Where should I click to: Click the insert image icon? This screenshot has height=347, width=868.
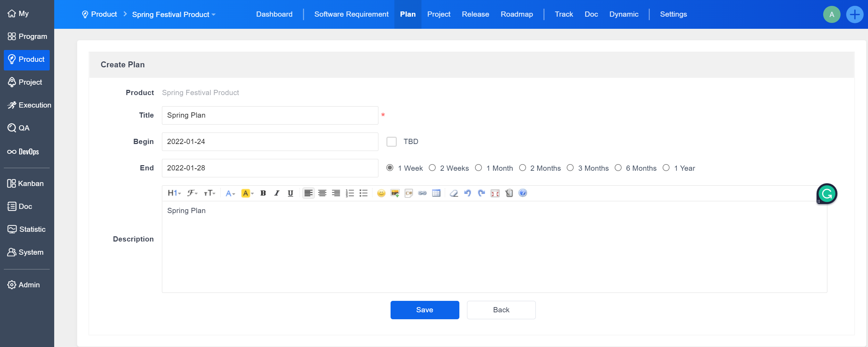point(395,193)
